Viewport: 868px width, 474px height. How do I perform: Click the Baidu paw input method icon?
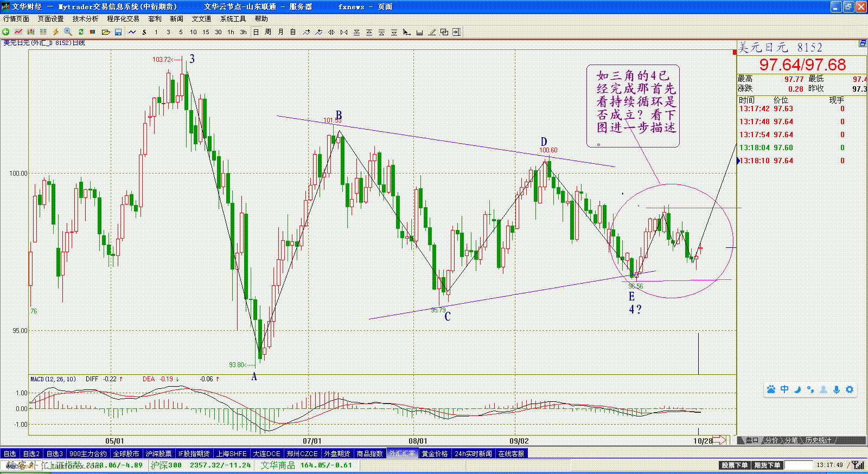click(x=771, y=389)
